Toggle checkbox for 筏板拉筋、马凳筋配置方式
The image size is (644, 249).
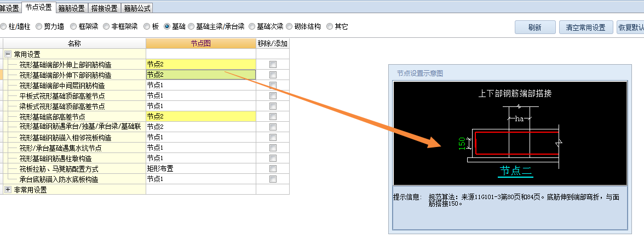273,169
